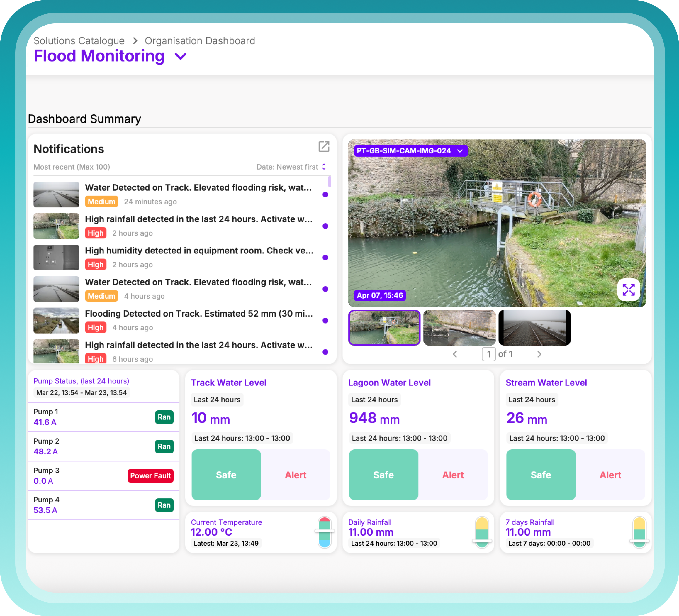Go to previous image page arrow
The height and width of the screenshot is (616, 679).
point(455,354)
